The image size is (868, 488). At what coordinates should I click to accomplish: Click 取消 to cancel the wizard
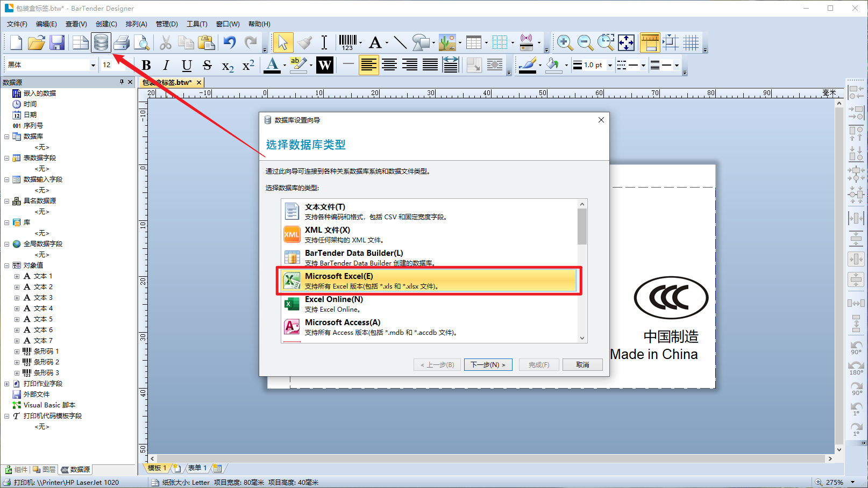(x=582, y=364)
